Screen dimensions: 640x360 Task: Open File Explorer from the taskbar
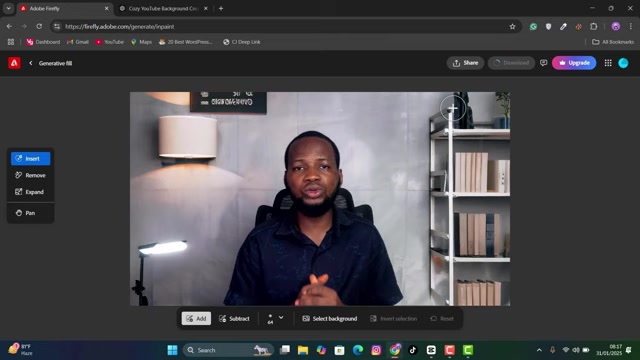[303, 350]
